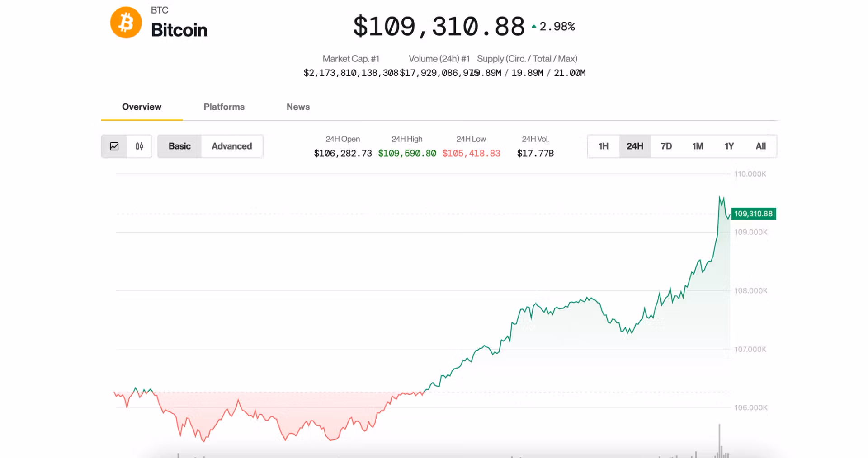
Task: Click the Volume (24h) #1 label
Action: point(439,59)
